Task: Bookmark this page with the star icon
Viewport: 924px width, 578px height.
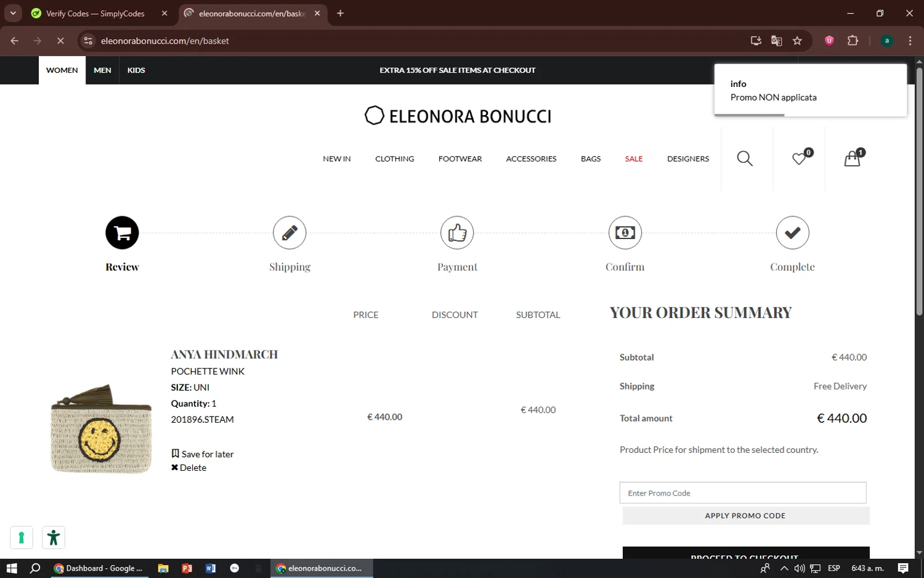Action: [798, 41]
